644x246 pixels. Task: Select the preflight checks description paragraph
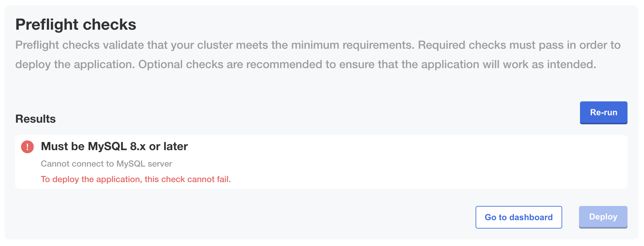(318, 54)
